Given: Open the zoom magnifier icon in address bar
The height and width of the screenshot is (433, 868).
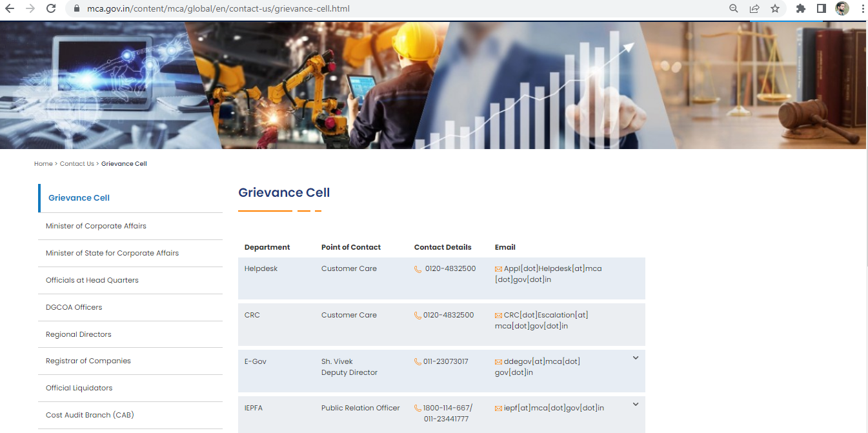Looking at the screenshot, I should [734, 8].
